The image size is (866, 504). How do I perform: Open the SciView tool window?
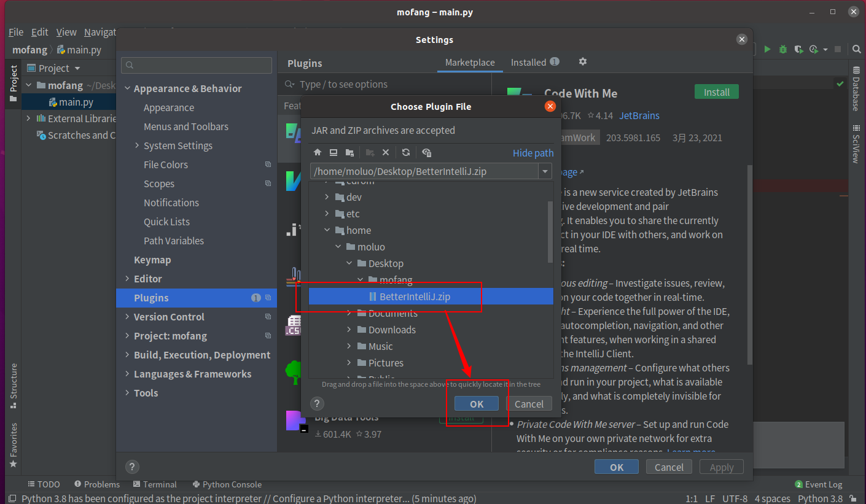point(856,144)
